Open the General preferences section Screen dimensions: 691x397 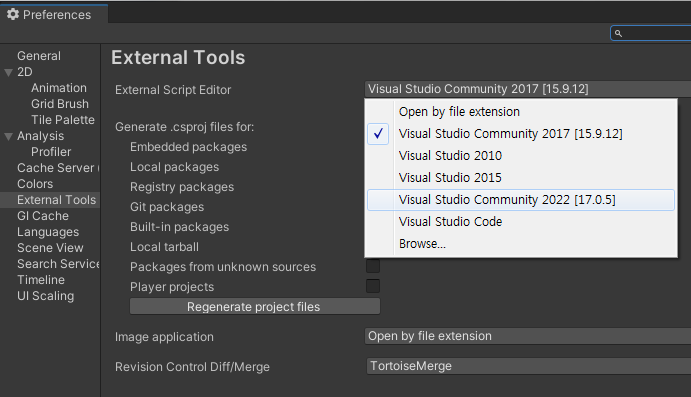pyautogui.click(x=39, y=56)
